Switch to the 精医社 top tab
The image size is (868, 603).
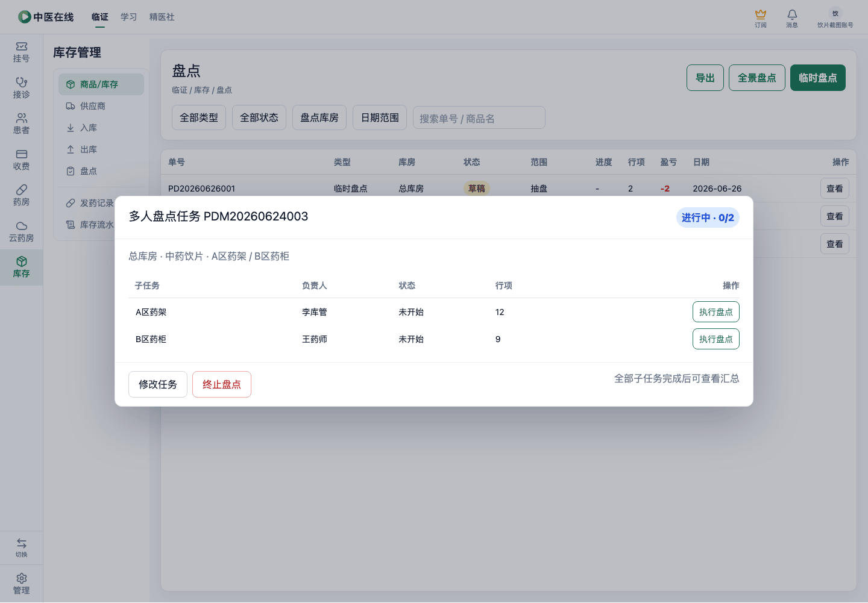pos(162,17)
